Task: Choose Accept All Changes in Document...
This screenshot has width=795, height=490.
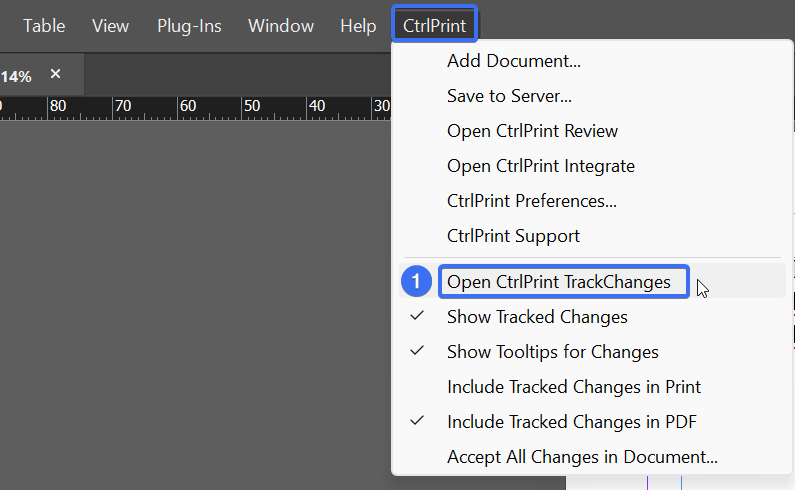Action: point(582,457)
